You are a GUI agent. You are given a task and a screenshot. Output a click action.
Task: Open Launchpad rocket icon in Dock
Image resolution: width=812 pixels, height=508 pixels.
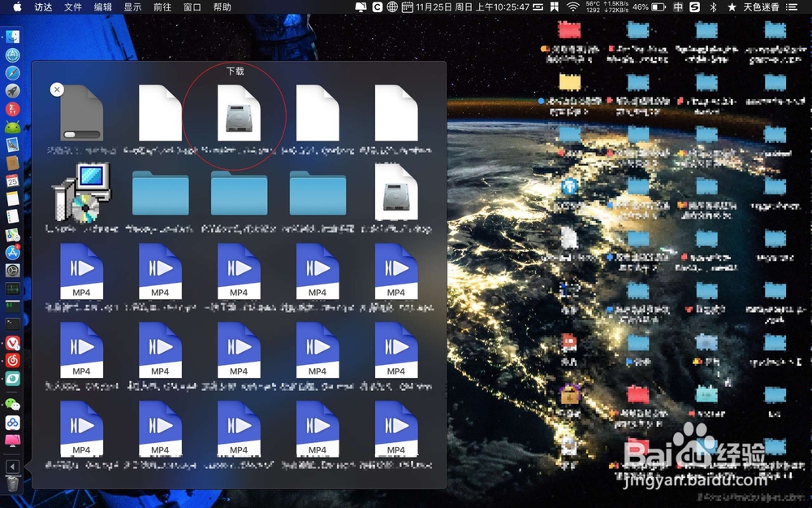coord(12,91)
